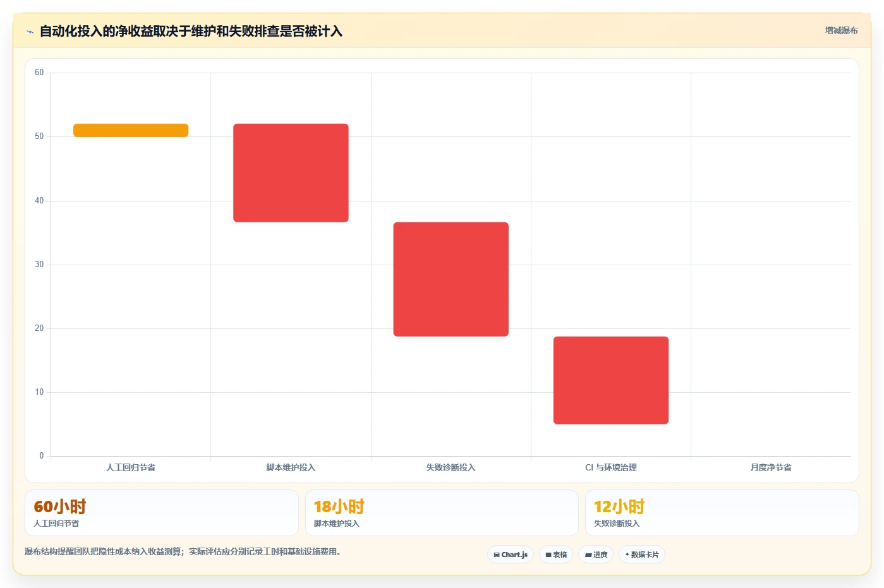Click the y-axis value 0

(x=42, y=456)
